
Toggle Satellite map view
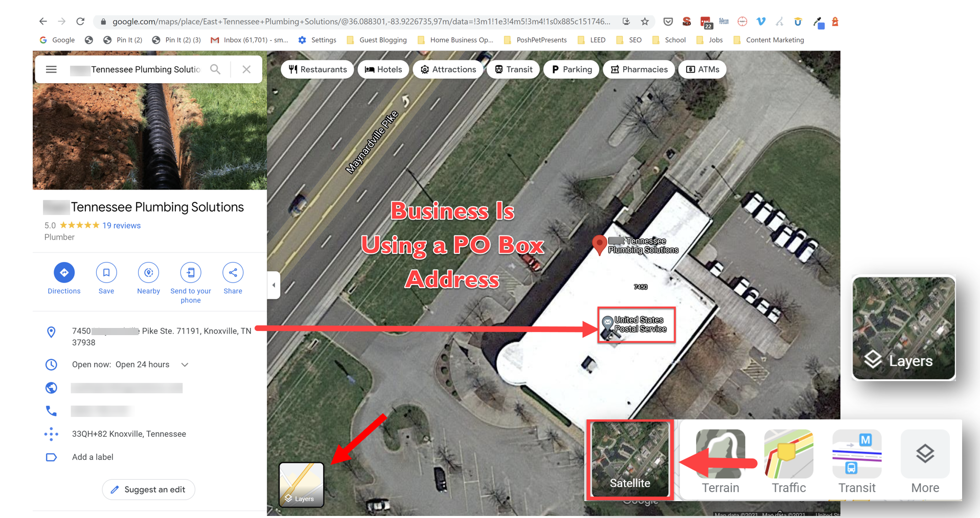pyautogui.click(x=630, y=459)
